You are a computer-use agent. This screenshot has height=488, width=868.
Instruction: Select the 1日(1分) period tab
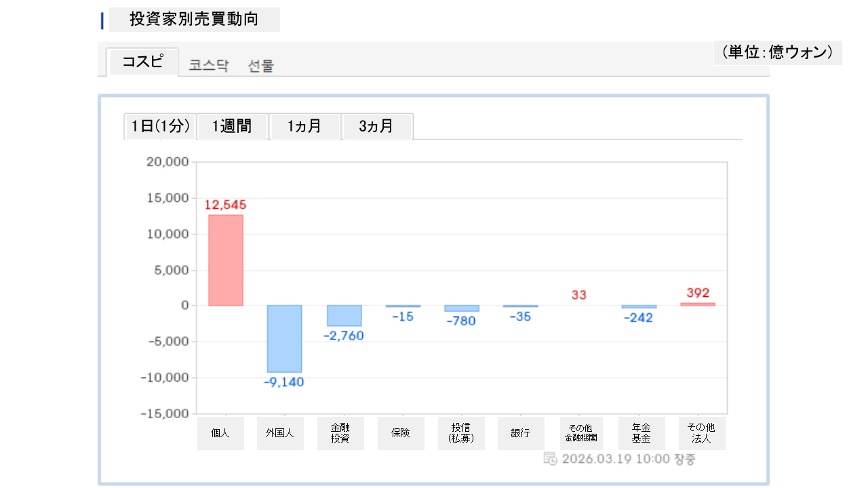tap(160, 126)
